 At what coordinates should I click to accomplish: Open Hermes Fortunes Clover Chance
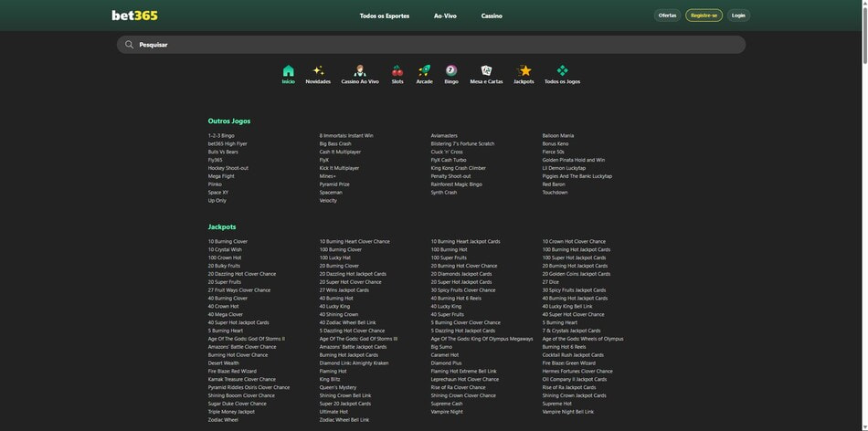[x=577, y=372]
